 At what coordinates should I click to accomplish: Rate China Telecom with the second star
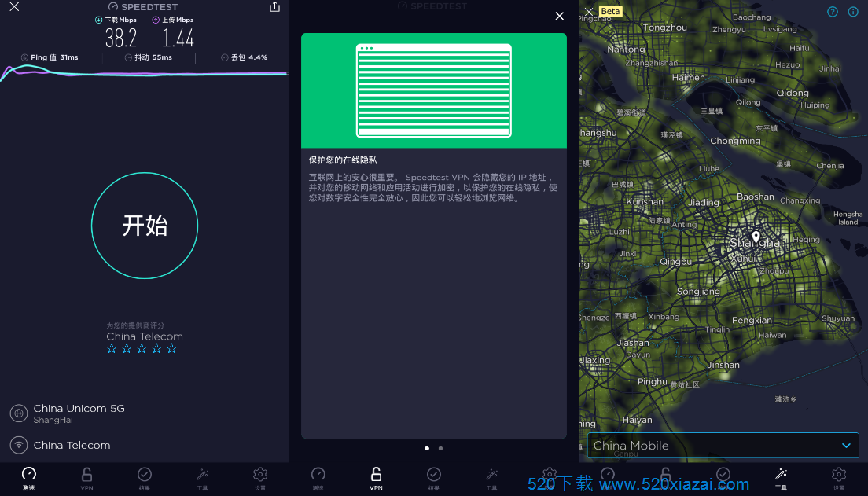127,348
